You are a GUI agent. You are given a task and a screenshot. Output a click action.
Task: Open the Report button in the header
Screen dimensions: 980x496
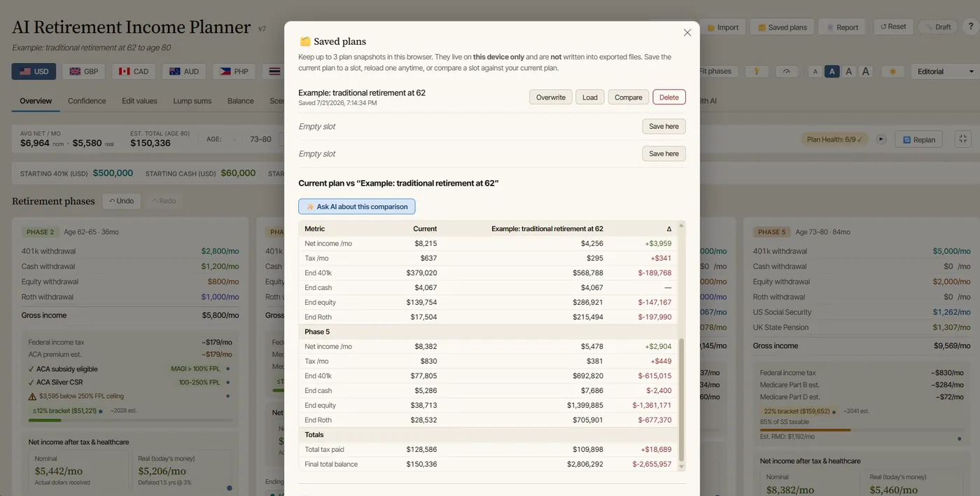click(x=841, y=27)
